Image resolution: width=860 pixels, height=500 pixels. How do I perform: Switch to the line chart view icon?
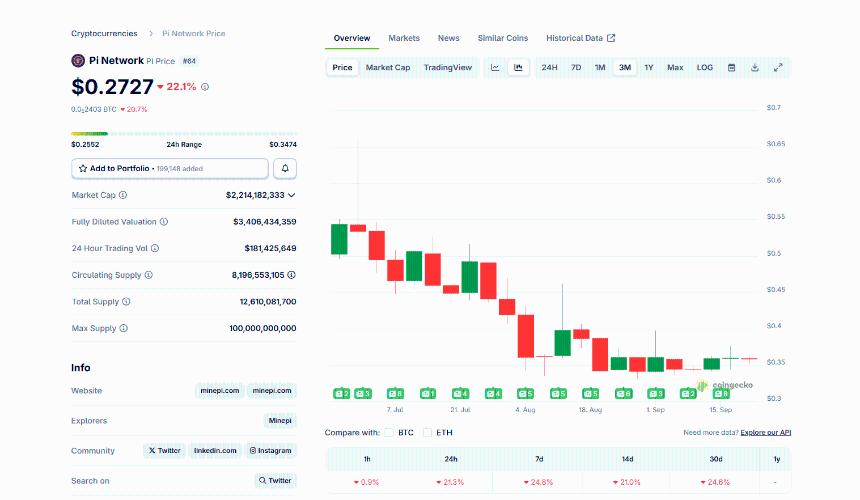495,67
